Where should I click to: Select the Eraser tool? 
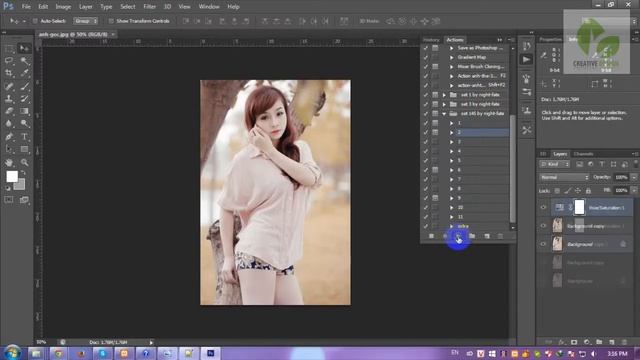(x=9, y=111)
